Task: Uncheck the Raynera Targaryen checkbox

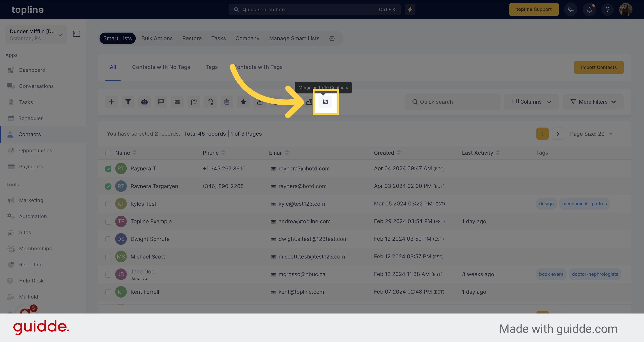Action: 108,186
